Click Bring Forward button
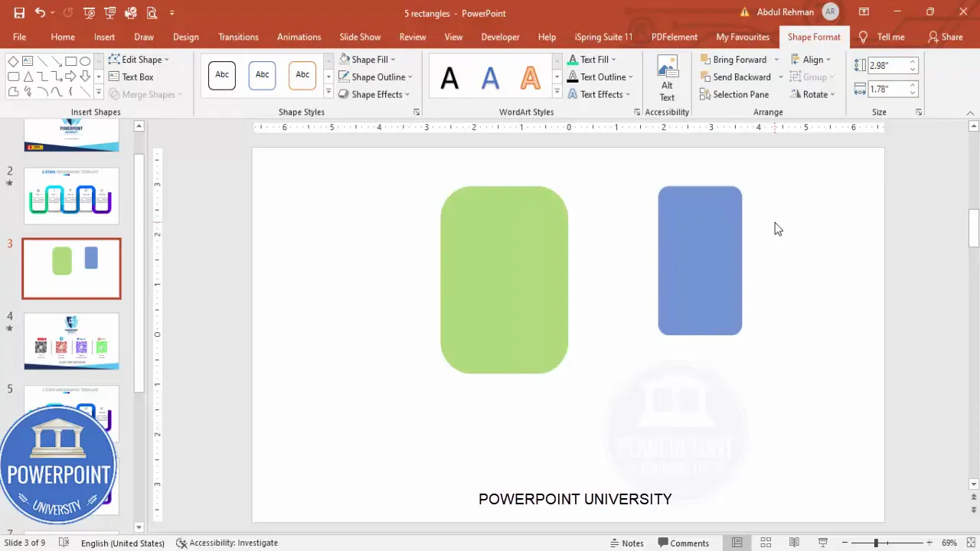The height and width of the screenshot is (551, 980). pos(733,59)
